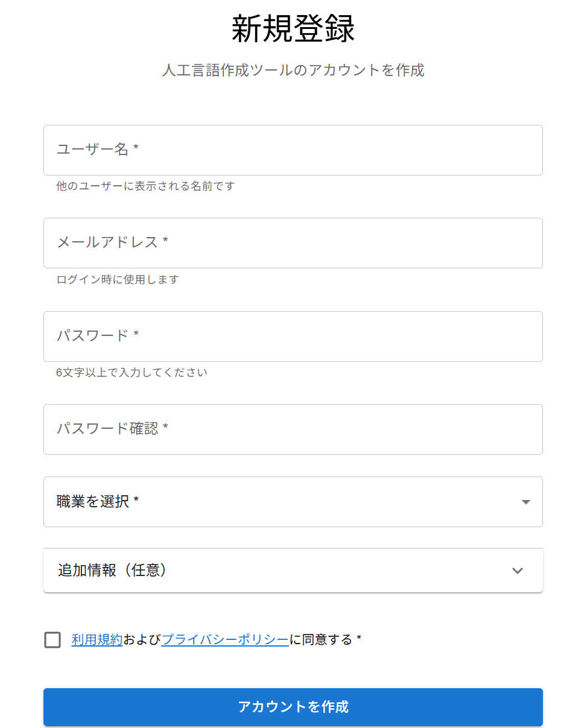The height and width of the screenshot is (728, 587).
Task: Click the chevron icon on 追加情報（任意）
Action: 517,571
